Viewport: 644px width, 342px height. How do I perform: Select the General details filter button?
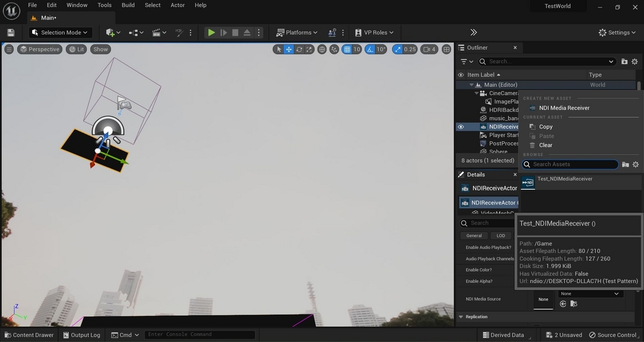(474, 236)
